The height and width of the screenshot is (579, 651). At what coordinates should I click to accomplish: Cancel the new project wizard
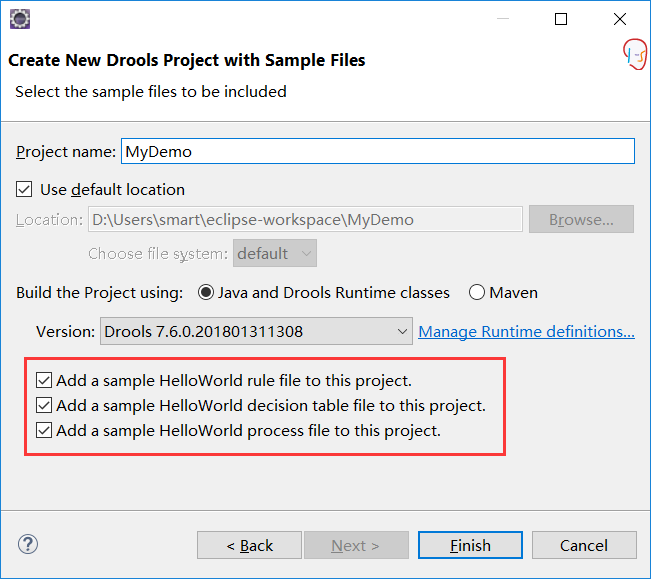tap(584, 545)
